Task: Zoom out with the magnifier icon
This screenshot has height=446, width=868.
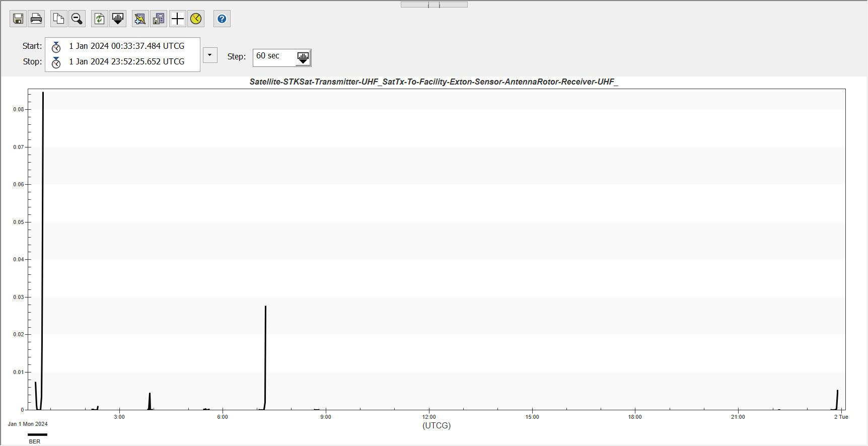Action: (77, 19)
